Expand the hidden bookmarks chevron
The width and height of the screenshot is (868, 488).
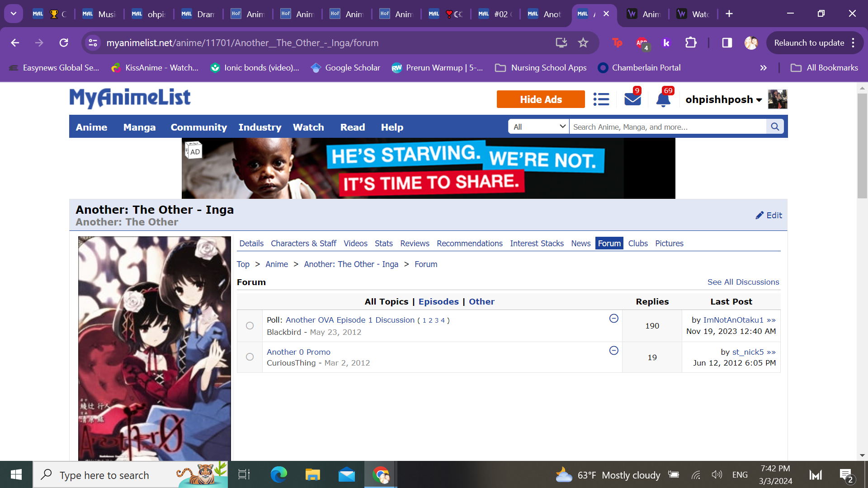pos(763,68)
